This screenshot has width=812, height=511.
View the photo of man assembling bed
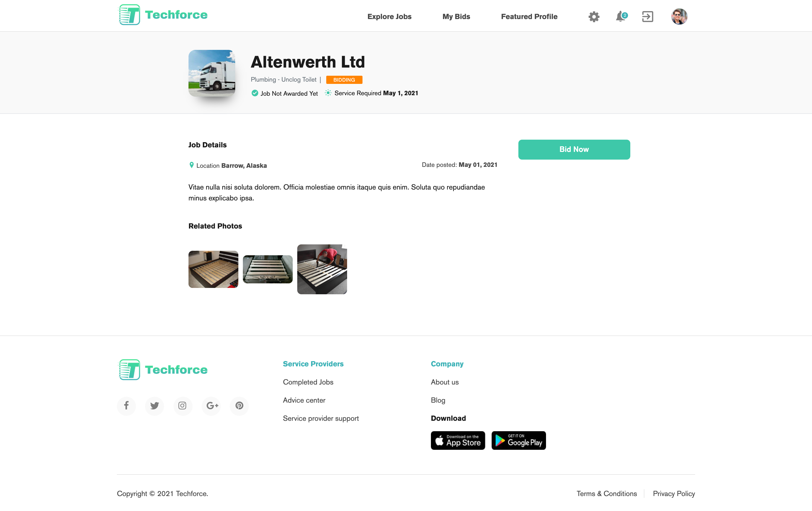click(x=322, y=269)
